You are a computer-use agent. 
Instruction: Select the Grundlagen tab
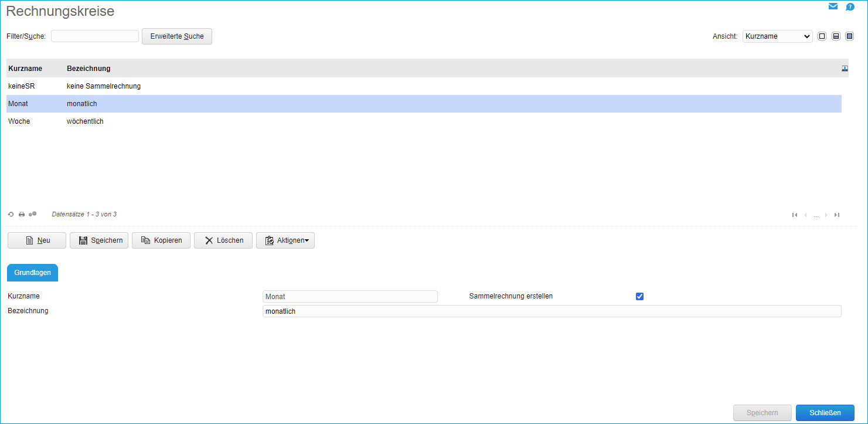pyautogui.click(x=32, y=273)
